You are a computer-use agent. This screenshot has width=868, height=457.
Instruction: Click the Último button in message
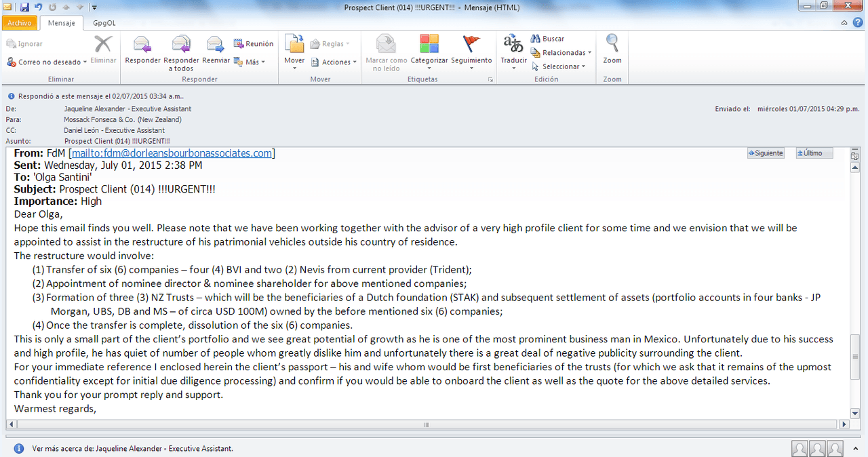814,153
